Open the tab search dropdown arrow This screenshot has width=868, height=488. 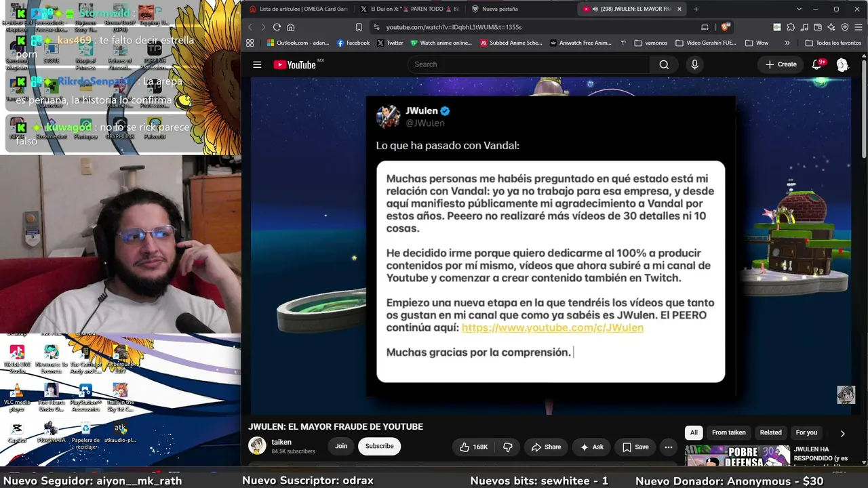tap(799, 9)
